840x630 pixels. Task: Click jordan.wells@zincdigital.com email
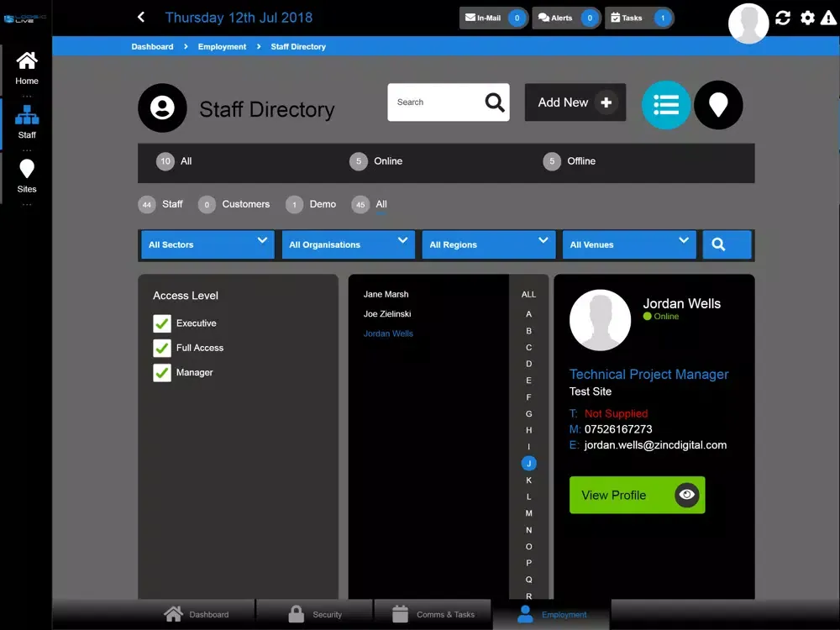coord(655,445)
